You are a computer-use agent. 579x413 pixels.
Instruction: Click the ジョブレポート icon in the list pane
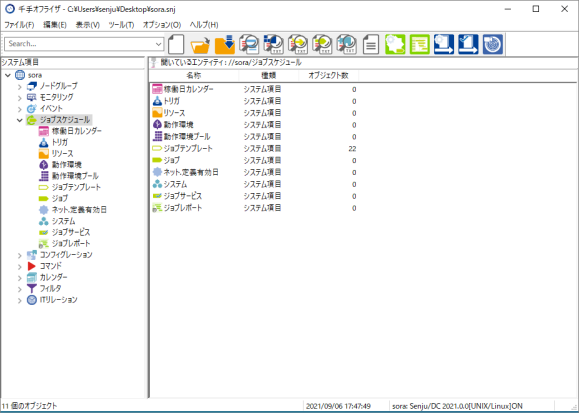click(x=157, y=208)
